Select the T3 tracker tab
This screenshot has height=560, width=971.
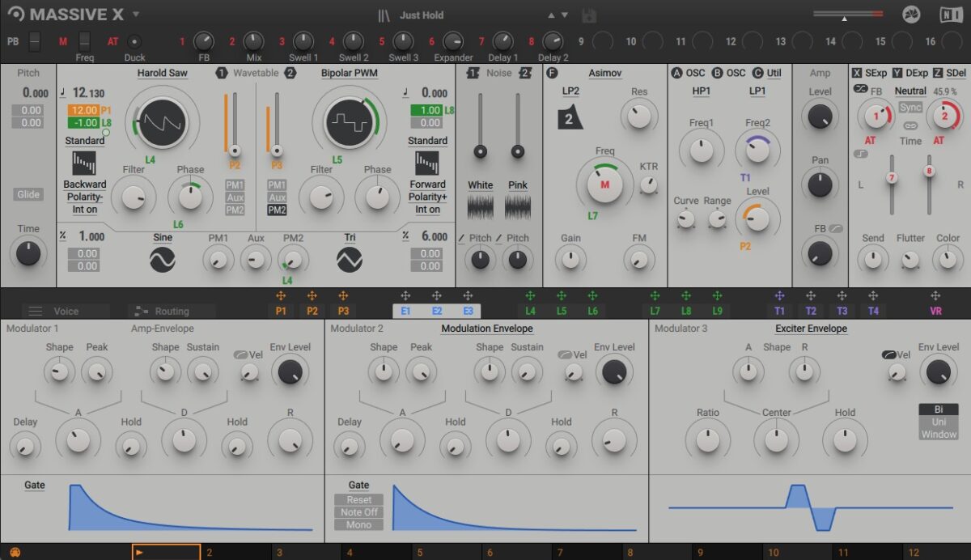click(842, 311)
